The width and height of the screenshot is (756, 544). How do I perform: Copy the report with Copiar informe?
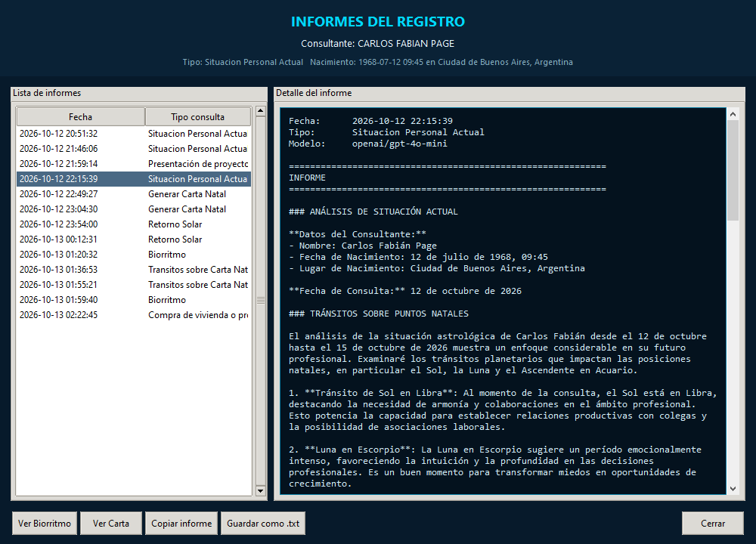[x=181, y=524]
